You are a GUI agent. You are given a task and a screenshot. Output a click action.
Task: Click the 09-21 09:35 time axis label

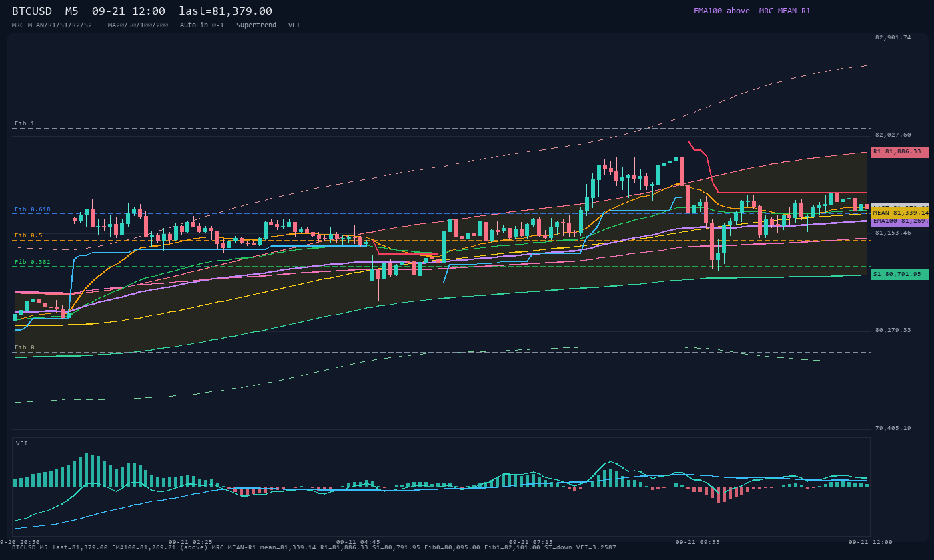(x=698, y=542)
